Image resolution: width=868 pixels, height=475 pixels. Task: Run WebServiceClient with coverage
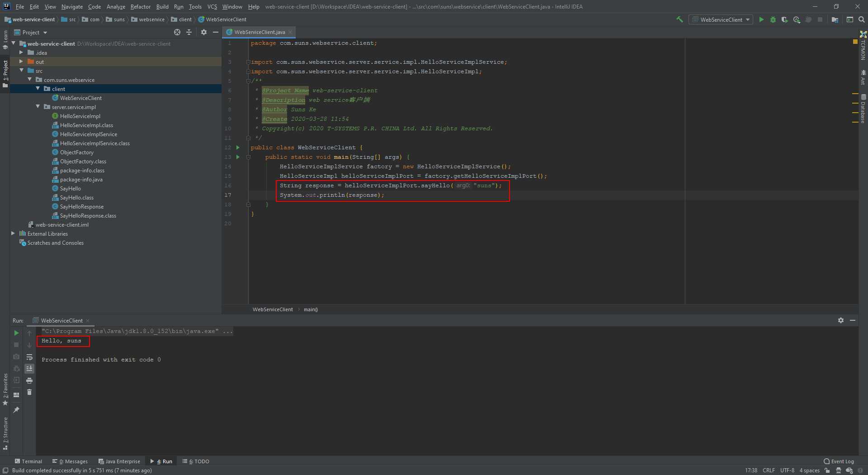pyautogui.click(x=785, y=19)
